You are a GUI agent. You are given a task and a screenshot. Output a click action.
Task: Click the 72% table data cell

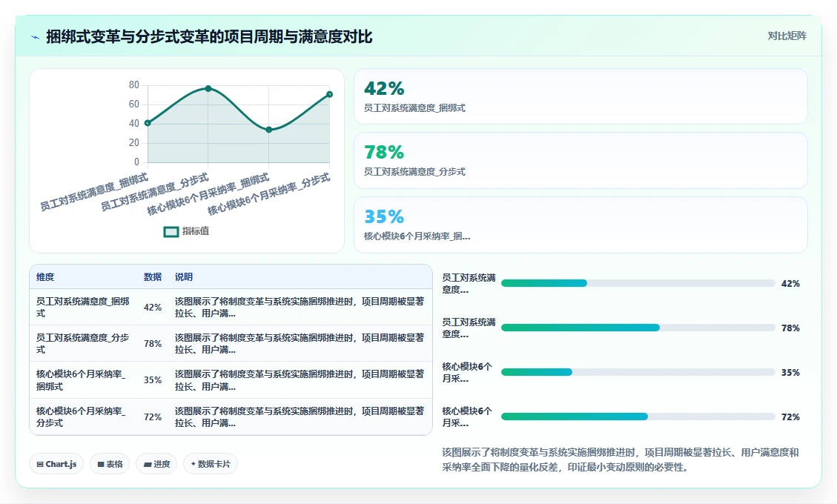click(x=152, y=417)
